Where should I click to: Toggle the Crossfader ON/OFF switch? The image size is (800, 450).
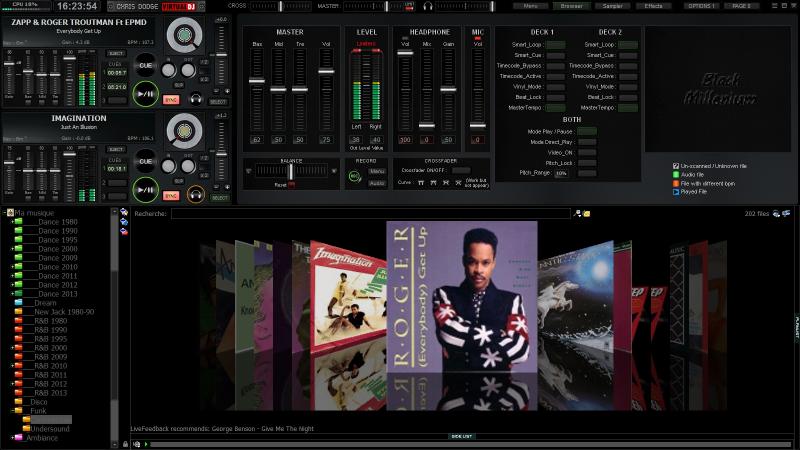(x=461, y=170)
